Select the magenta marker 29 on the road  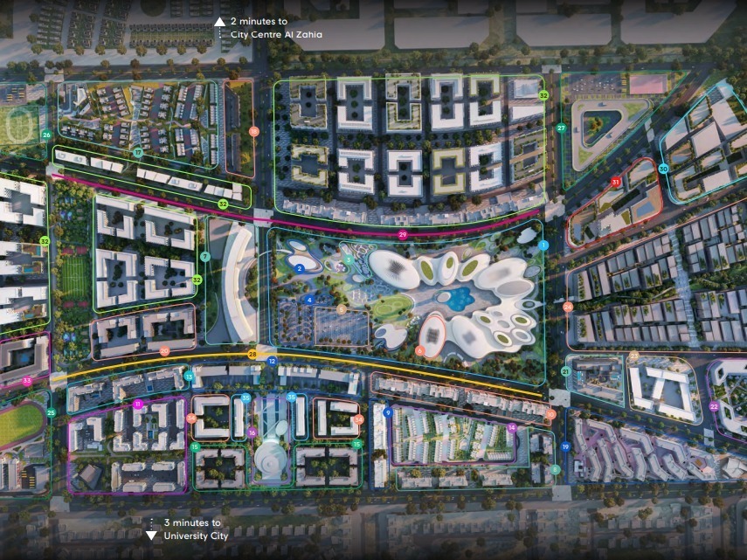pyautogui.click(x=403, y=235)
